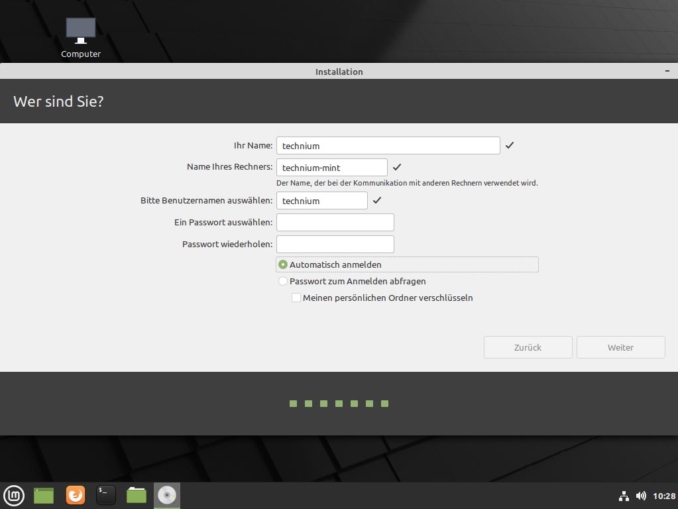This screenshot has height=509, width=678.
Task: Click the Installation window title
Action: pyautogui.click(x=339, y=71)
